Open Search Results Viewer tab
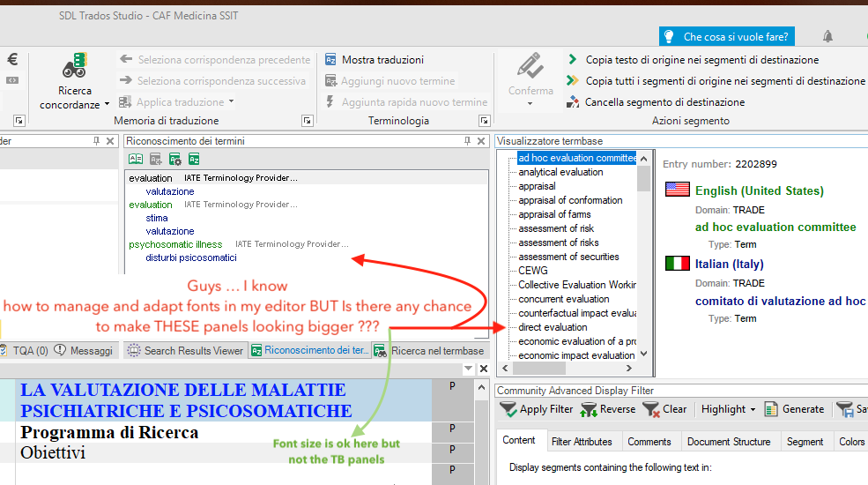 (x=185, y=350)
